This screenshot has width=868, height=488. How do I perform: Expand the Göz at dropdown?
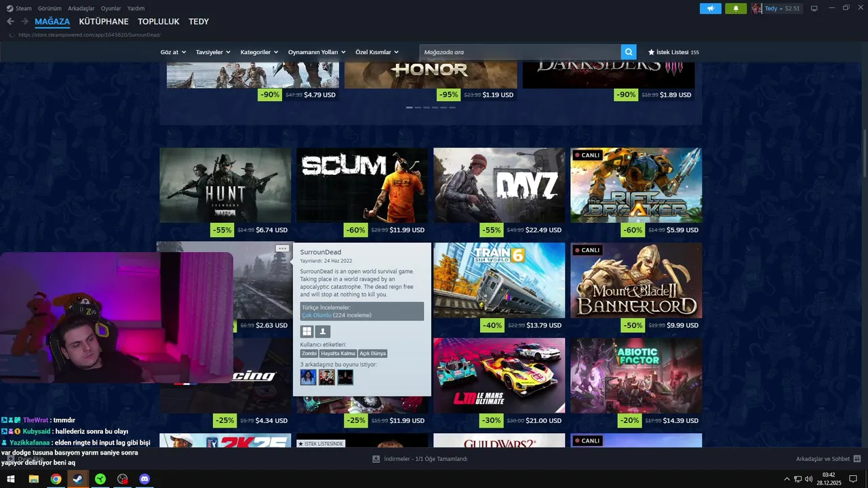click(x=173, y=52)
